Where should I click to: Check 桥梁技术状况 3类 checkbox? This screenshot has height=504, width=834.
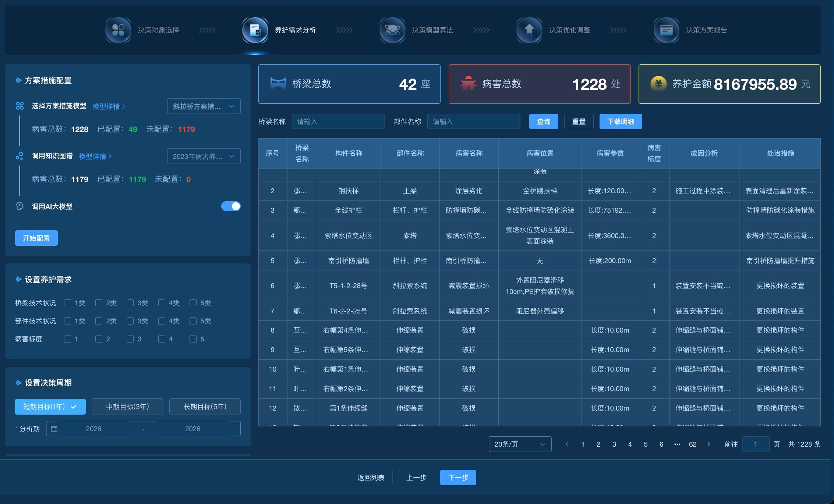click(130, 303)
